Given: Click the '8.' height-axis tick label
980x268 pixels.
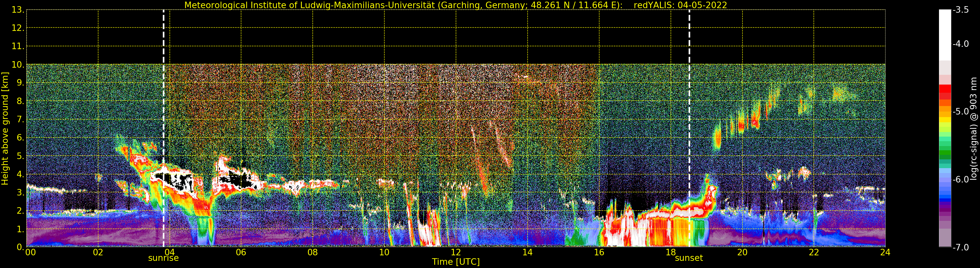Looking at the screenshot, I should 20,101.
